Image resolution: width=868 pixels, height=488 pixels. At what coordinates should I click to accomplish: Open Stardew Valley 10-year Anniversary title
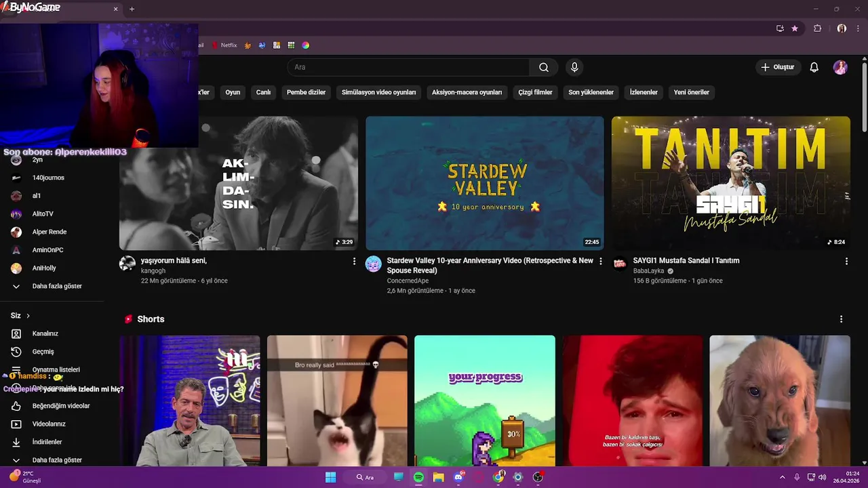tap(490, 265)
